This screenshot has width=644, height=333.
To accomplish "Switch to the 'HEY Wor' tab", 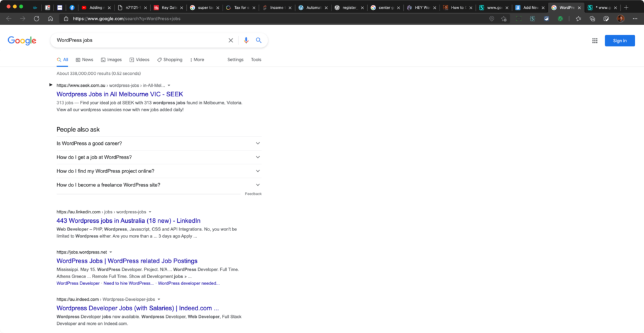I will [421, 8].
